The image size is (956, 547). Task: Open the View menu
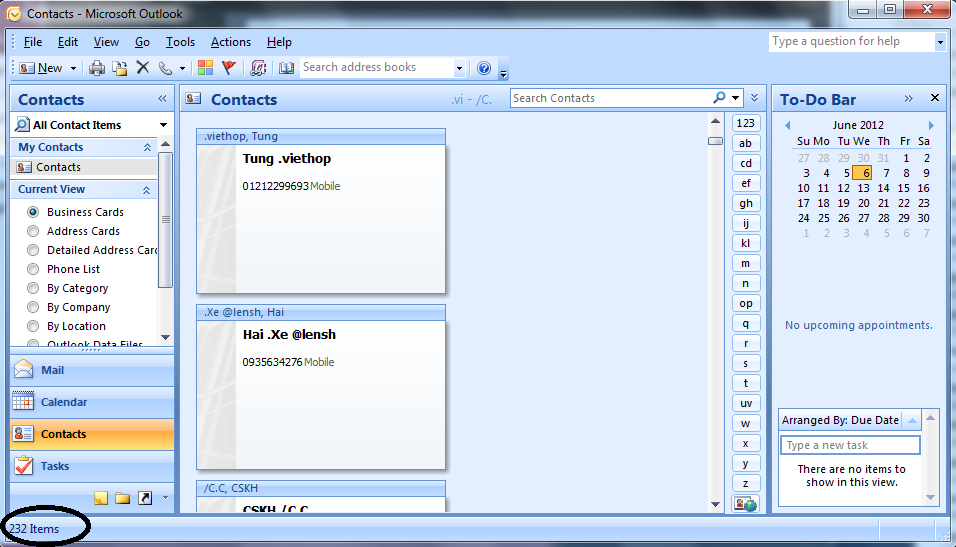pos(106,42)
